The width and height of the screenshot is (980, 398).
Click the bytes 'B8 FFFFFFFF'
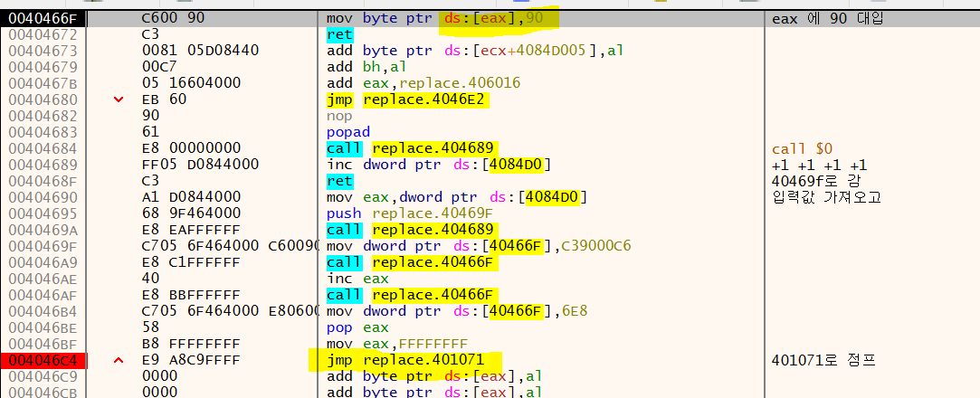(189, 344)
